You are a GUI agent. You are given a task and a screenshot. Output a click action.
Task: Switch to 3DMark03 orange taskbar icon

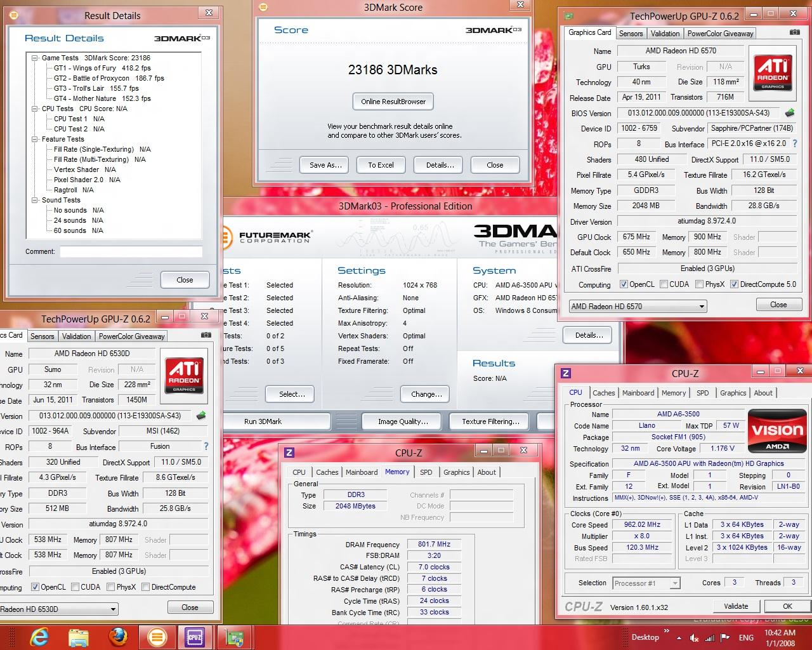157,637
